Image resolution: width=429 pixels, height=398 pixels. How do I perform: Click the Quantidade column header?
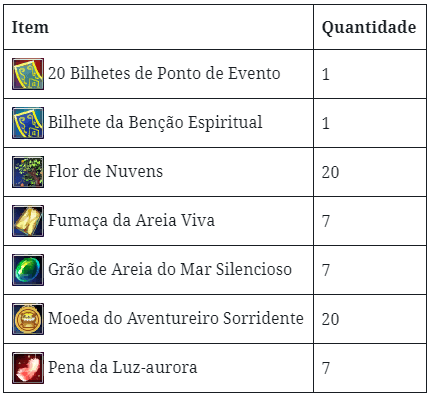click(x=369, y=27)
